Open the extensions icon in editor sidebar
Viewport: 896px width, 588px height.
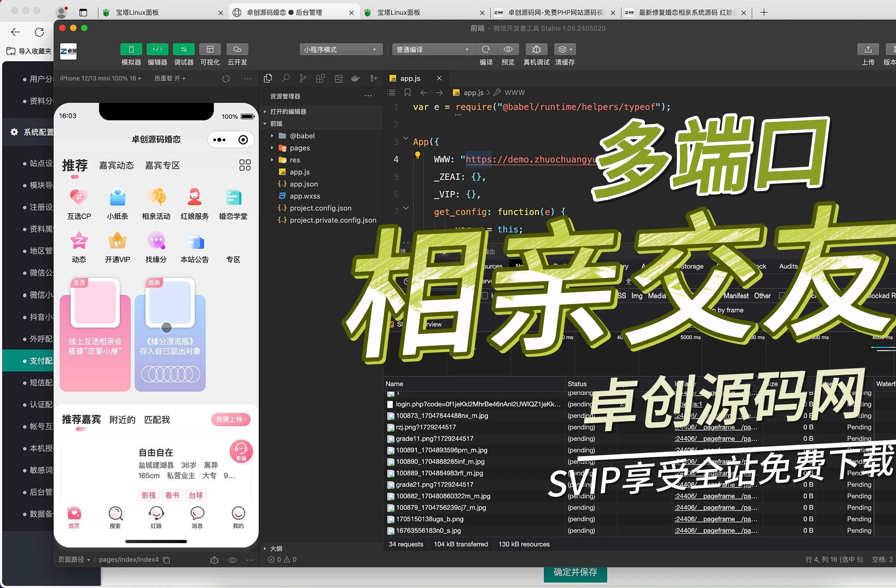[x=320, y=78]
